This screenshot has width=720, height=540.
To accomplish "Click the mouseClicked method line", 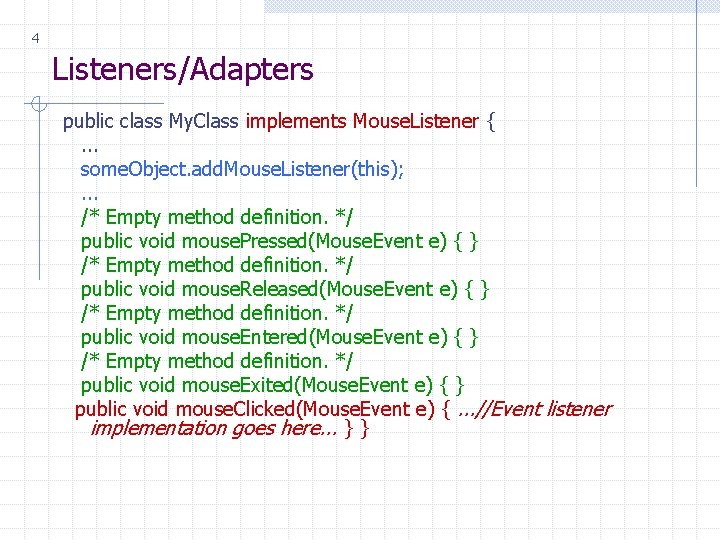I will 344,409.
